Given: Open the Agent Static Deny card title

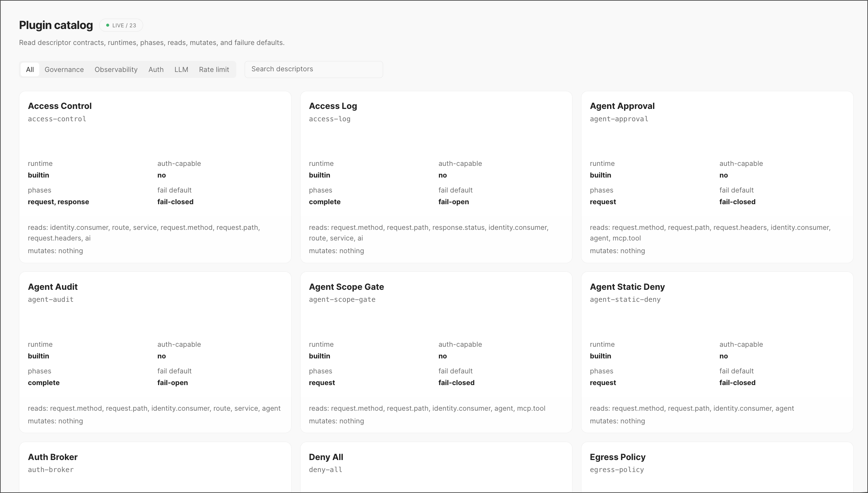Looking at the screenshot, I should tap(627, 287).
